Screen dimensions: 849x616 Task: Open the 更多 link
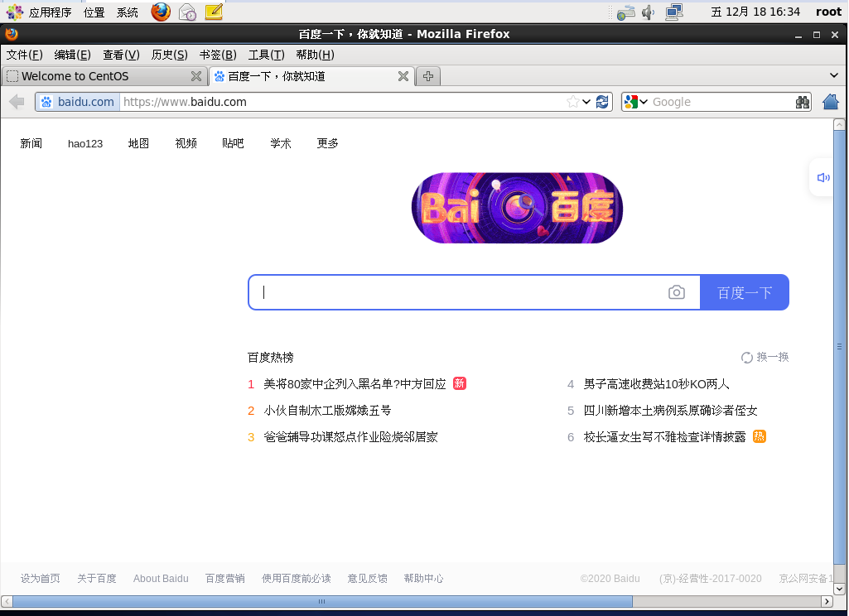pos(327,143)
